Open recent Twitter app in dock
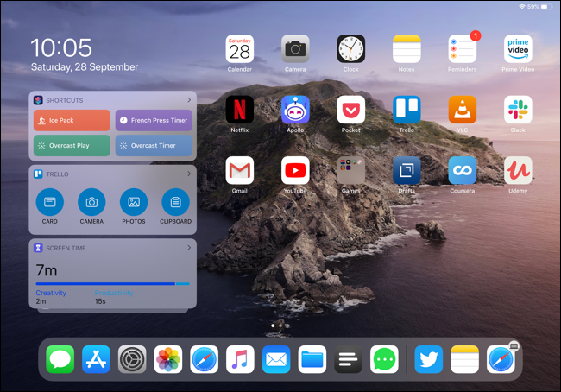 [429, 359]
